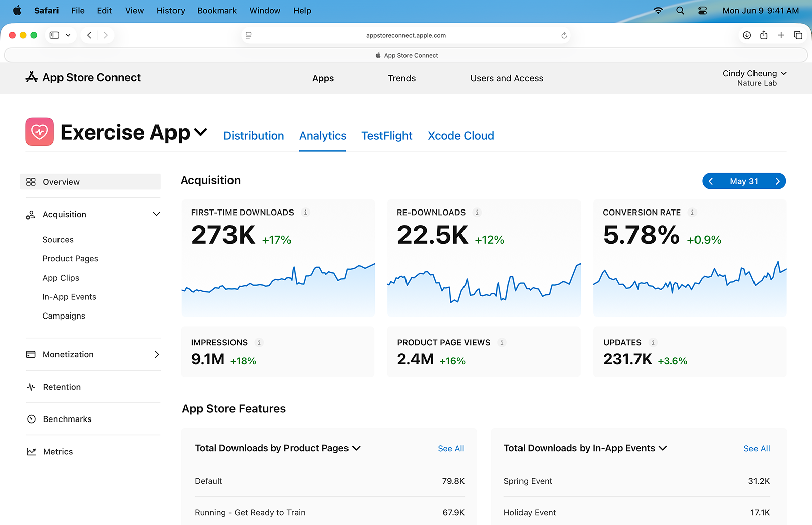Open Benchmarks via its clock icon

point(31,419)
